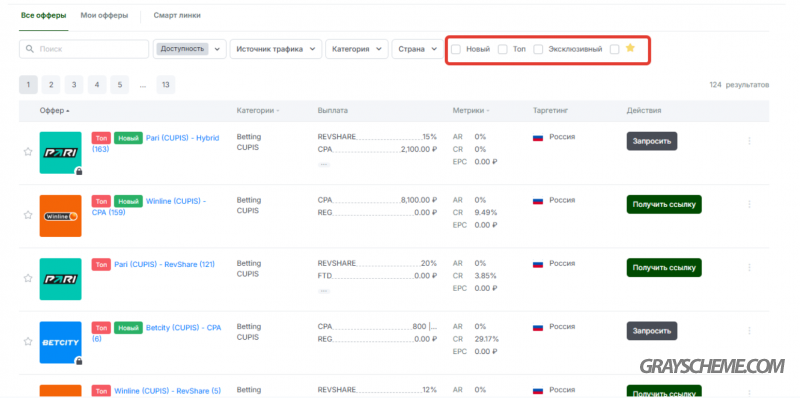Select page 1 in pagination
Viewport: 800px width, 398px height.
click(x=28, y=85)
